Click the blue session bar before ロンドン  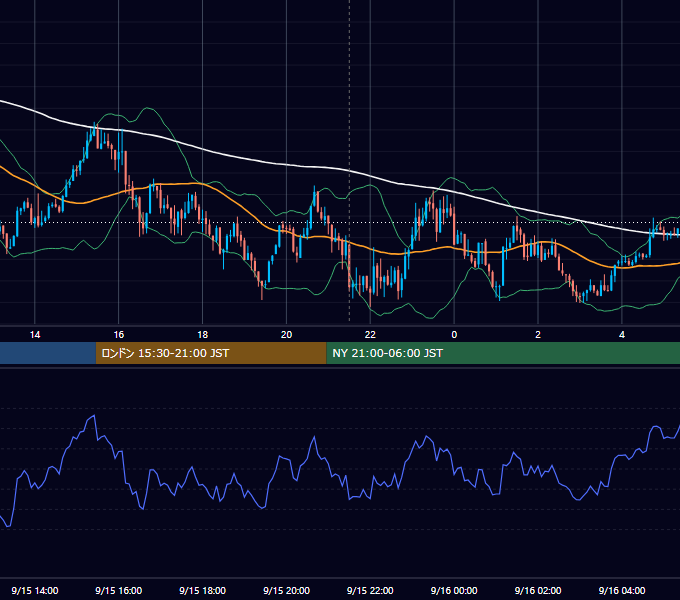coord(48,353)
